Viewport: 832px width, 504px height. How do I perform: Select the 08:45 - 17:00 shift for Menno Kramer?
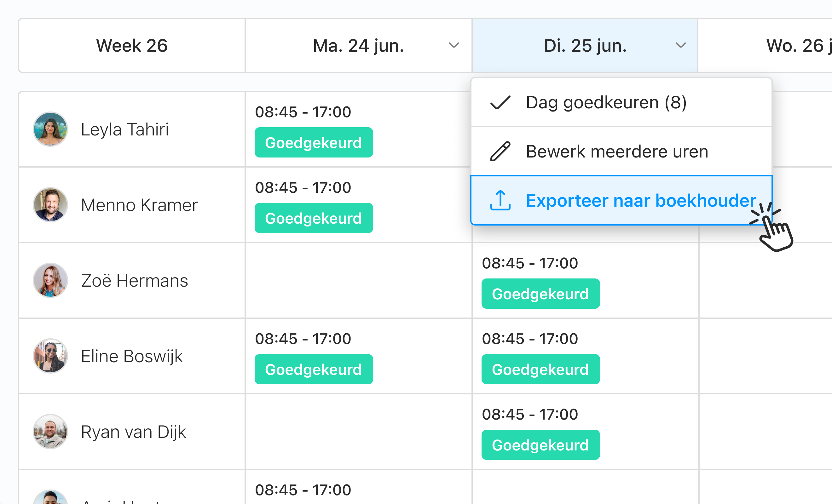click(303, 187)
